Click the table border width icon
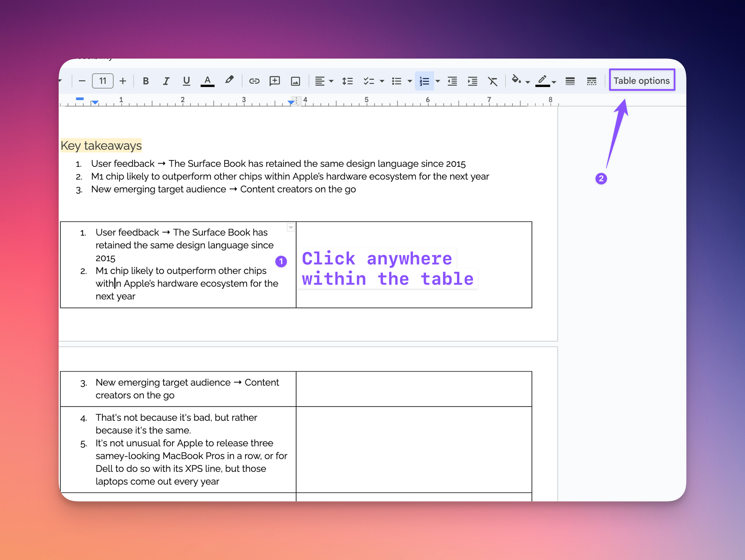745x560 pixels. pyautogui.click(x=570, y=81)
